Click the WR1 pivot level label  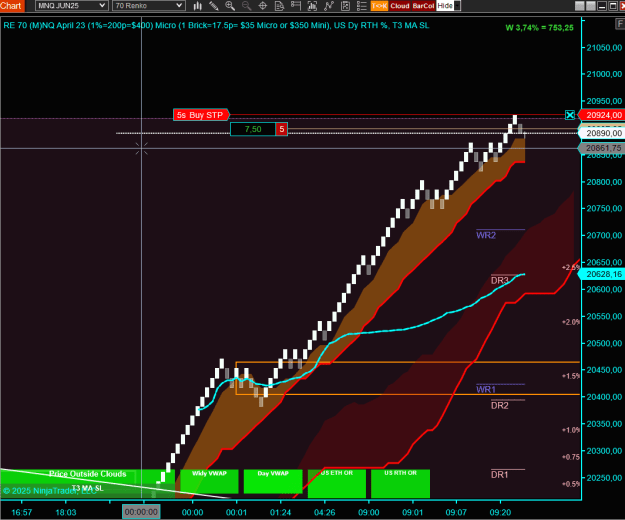[486, 389]
